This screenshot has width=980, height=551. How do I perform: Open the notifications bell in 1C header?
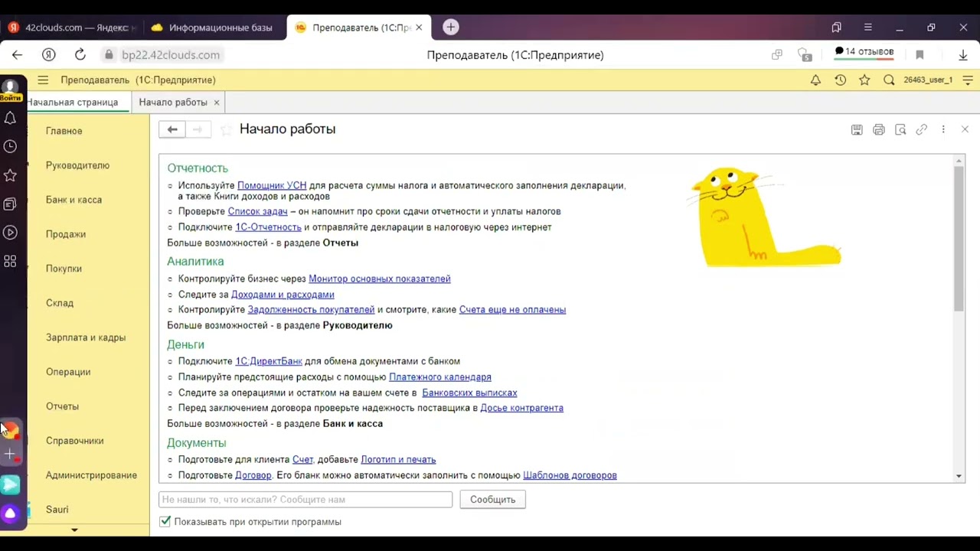pos(815,80)
